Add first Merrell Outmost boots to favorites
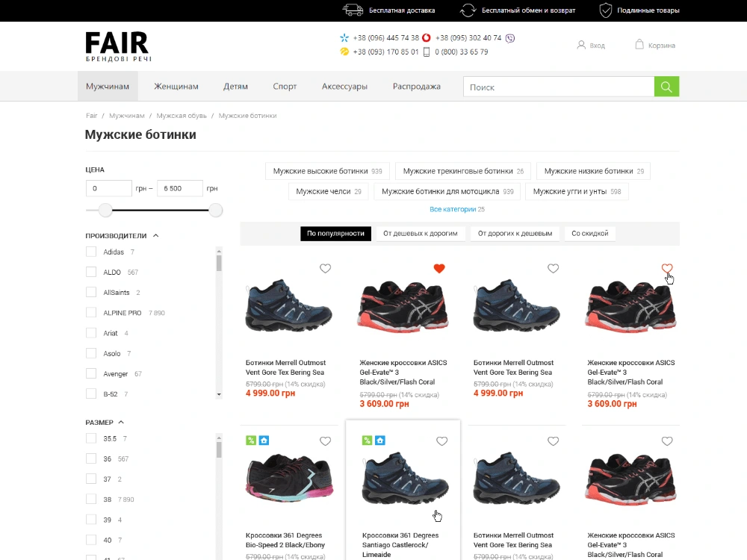Image resolution: width=747 pixels, height=560 pixels. (326, 269)
